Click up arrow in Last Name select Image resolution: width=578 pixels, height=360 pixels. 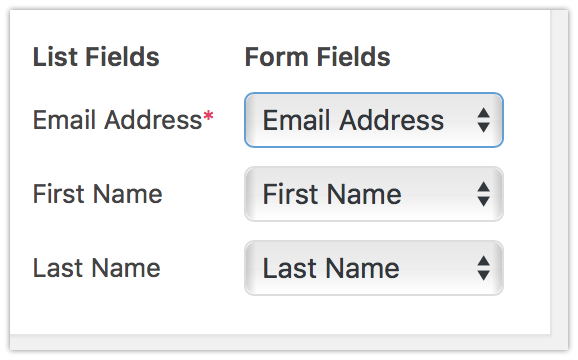point(483,261)
